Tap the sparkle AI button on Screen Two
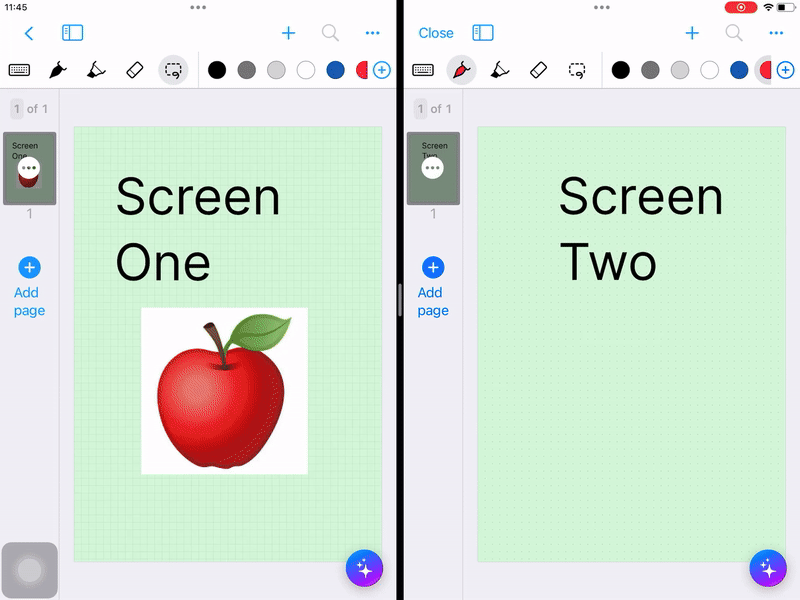 (768, 568)
